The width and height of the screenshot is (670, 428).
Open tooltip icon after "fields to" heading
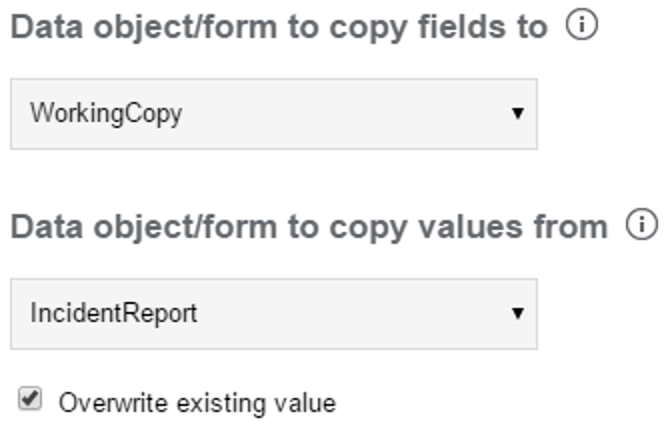[x=581, y=27]
